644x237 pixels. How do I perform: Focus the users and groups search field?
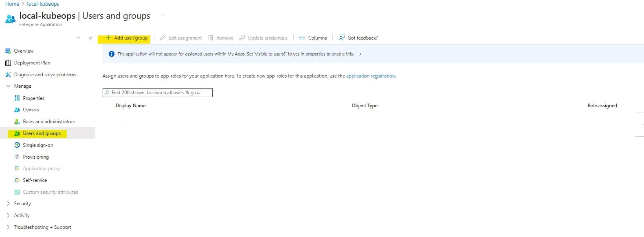[158, 93]
